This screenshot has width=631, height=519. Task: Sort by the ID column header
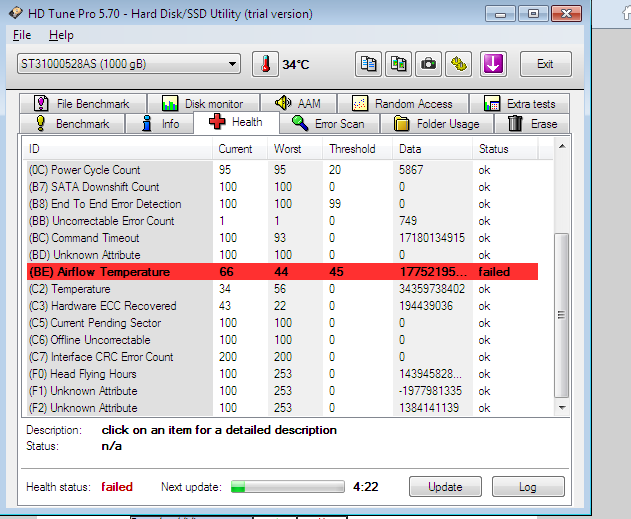coord(120,149)
